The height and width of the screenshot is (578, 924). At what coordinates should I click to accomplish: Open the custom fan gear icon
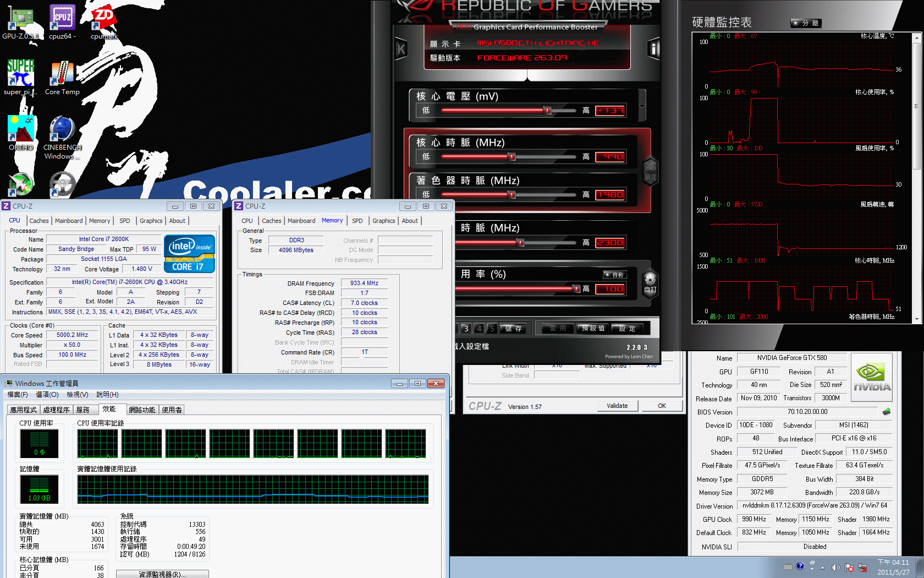(x=650, y=280)
